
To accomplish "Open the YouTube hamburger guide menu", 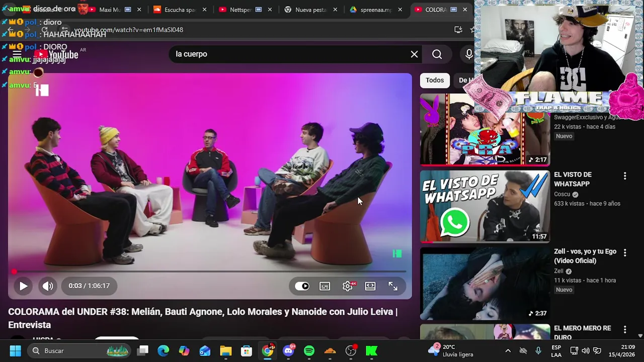I will [x=17, y=54].
